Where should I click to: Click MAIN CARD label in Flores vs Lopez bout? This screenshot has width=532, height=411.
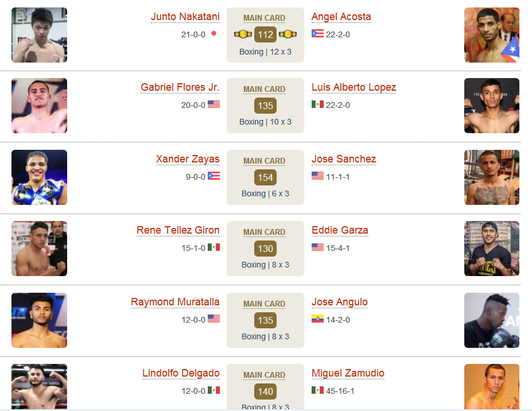(x=265, y=89)
